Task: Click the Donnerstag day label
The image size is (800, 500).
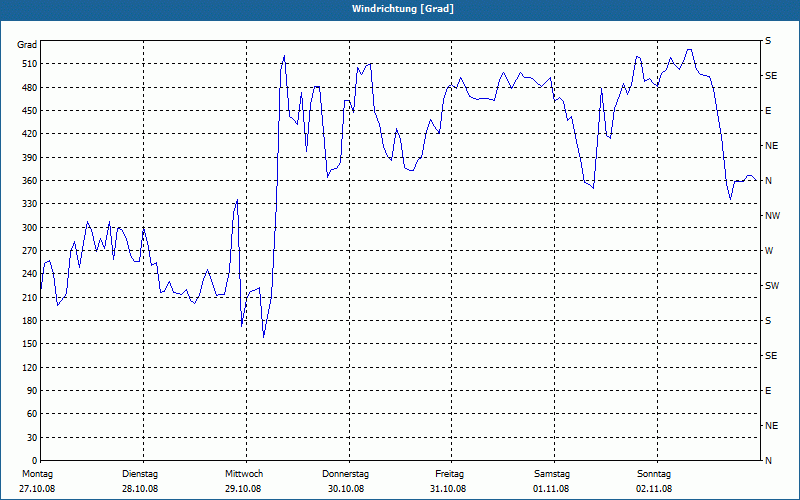Action: pos(345,474)
